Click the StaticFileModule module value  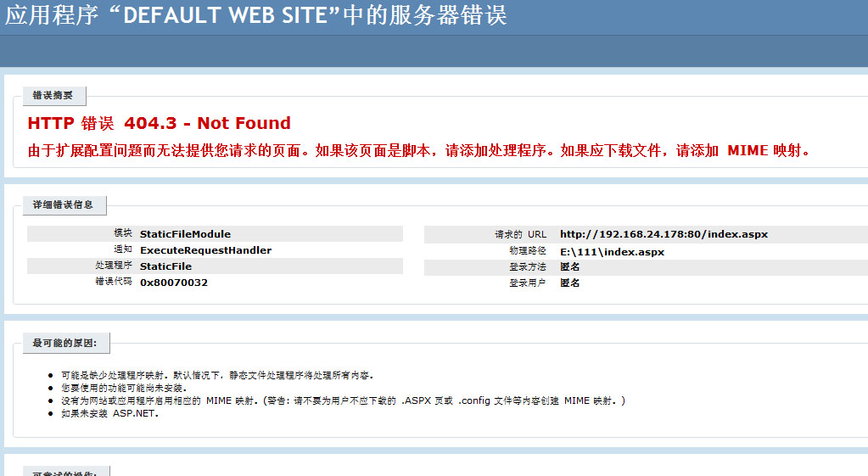pos(185,234)
